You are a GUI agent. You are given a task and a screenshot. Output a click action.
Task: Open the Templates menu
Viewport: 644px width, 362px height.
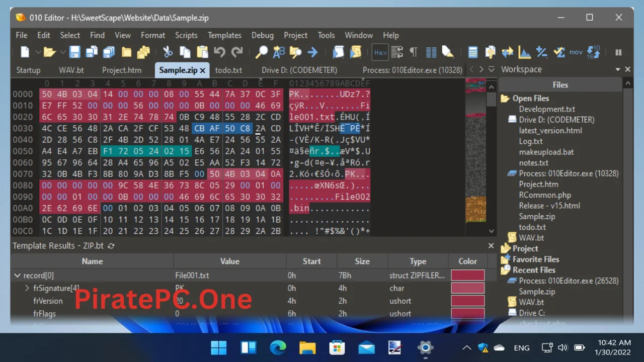click(224, 35)
